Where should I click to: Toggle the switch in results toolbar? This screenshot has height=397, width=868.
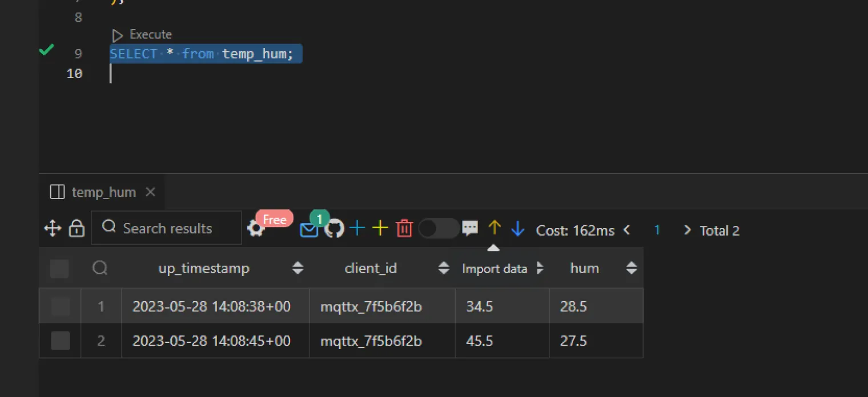pyautogui.click(x=439, y=229)
